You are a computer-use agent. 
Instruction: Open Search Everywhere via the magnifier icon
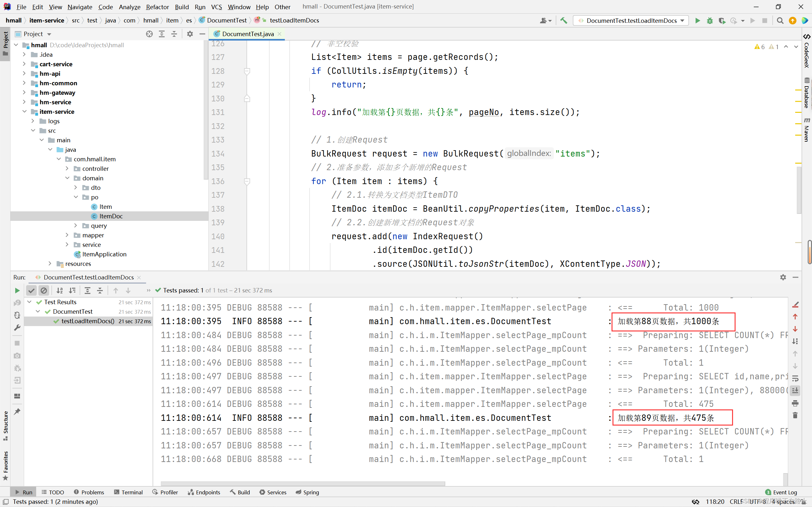tap(780, 21)
